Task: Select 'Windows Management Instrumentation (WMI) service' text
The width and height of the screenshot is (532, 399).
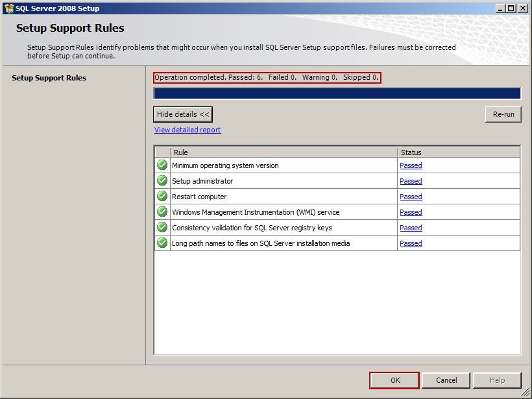Action: [256, 212]
